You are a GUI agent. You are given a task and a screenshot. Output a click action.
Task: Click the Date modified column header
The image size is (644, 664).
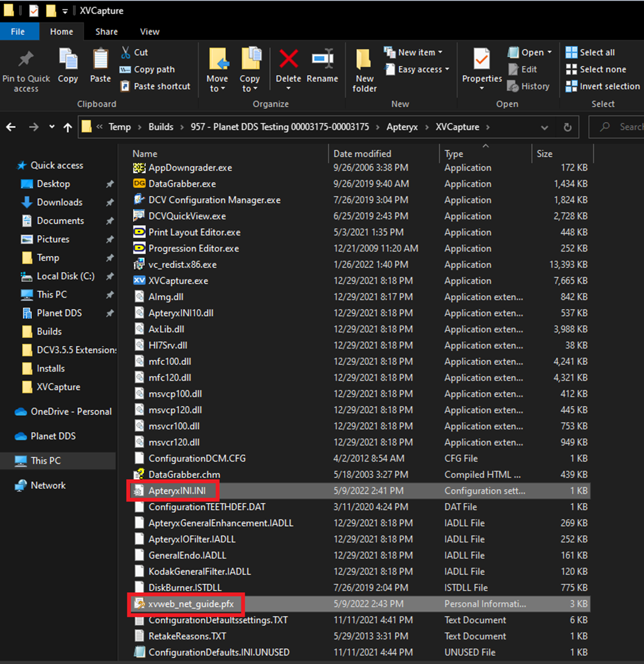pyautogui.click(x=362, y=154)
